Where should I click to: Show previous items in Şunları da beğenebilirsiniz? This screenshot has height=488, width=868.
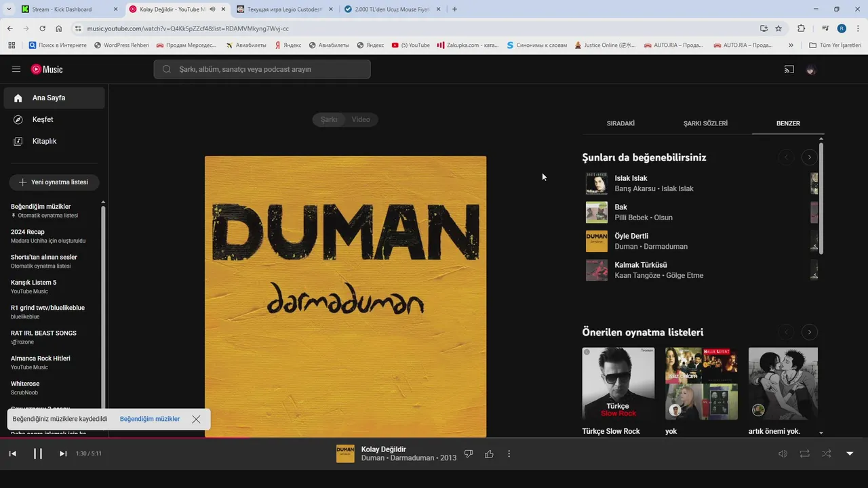click(x=786, y=157)
